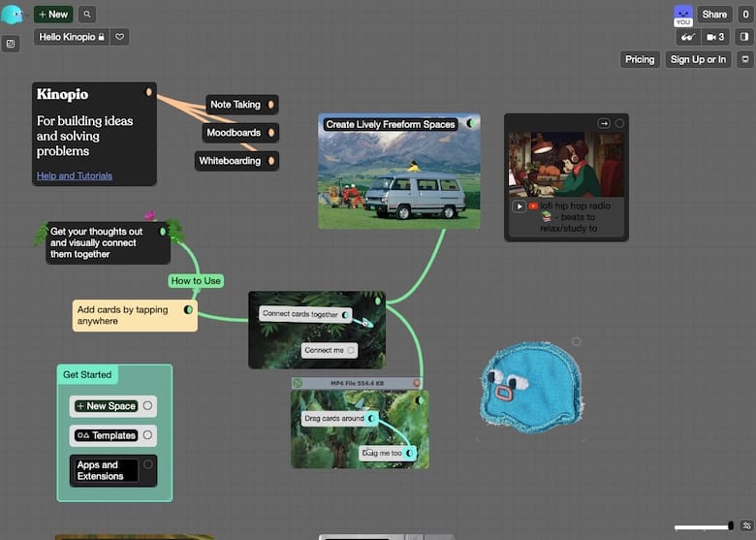Click the blue patch image's connector circle
The height and width of the screenshot is (540, 756).
coord(576,341)
